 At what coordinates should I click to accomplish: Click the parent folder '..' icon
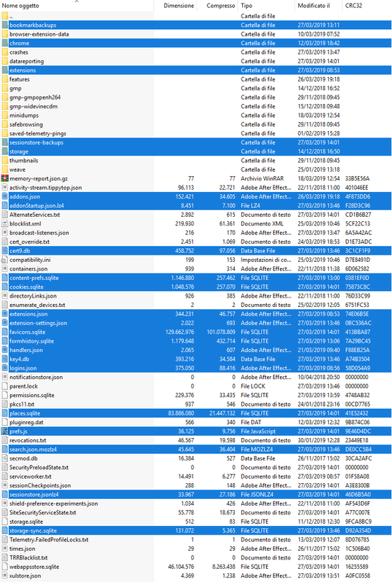(4, 16)
